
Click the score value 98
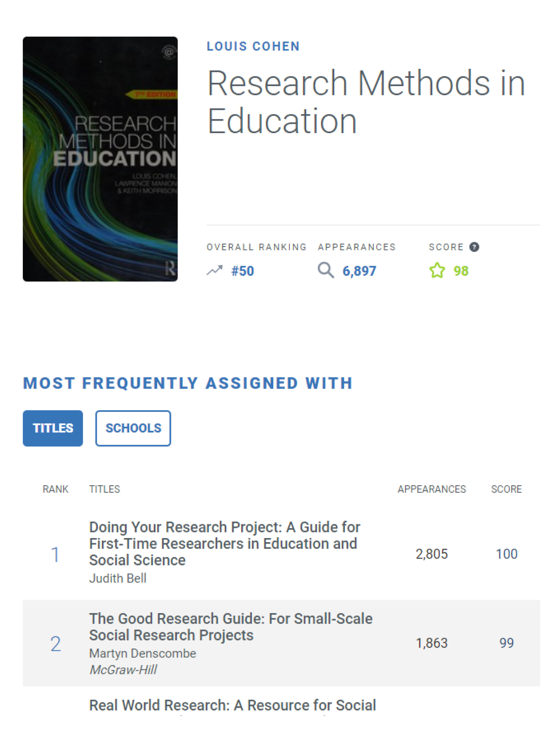(x=461, y=271)
